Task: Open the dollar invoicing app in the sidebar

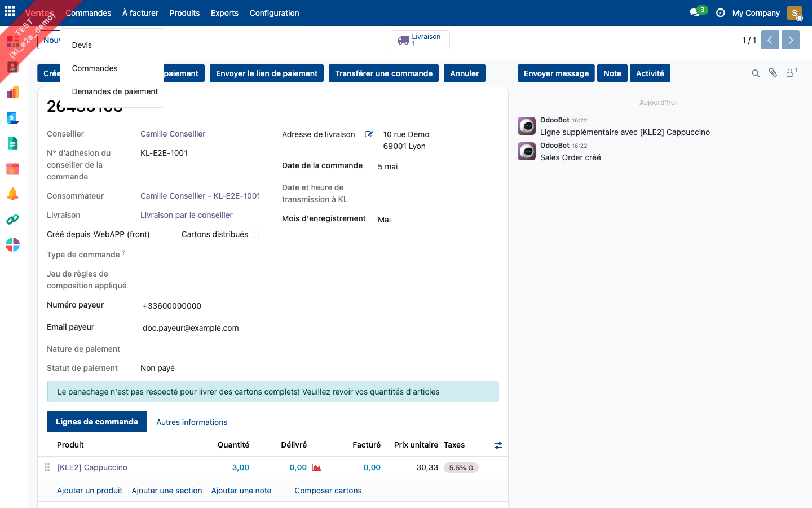Action: click(x=12, y=117)
